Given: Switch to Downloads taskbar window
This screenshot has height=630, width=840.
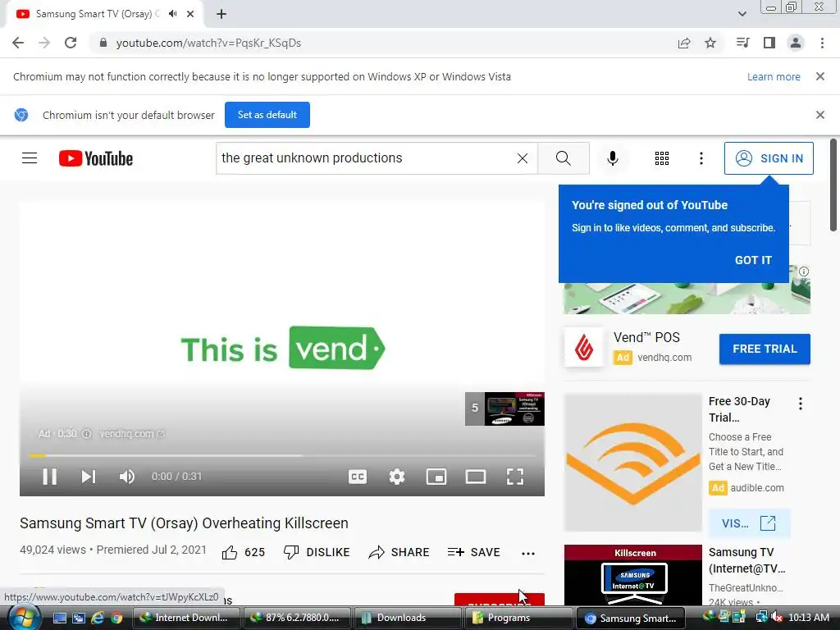Looking at the screenshot, I should [x=410, y=618].
